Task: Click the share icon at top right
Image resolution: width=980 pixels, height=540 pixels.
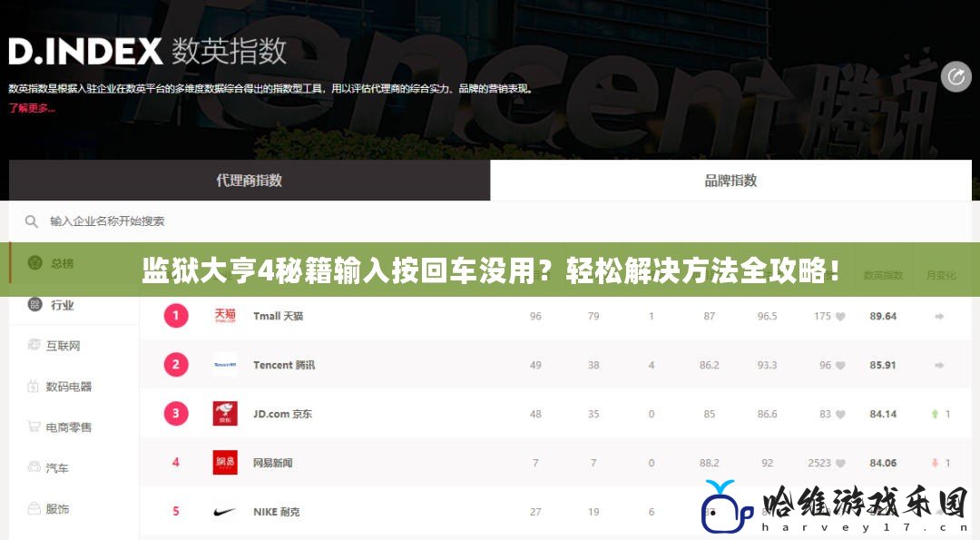Action: tap(956, 77)
